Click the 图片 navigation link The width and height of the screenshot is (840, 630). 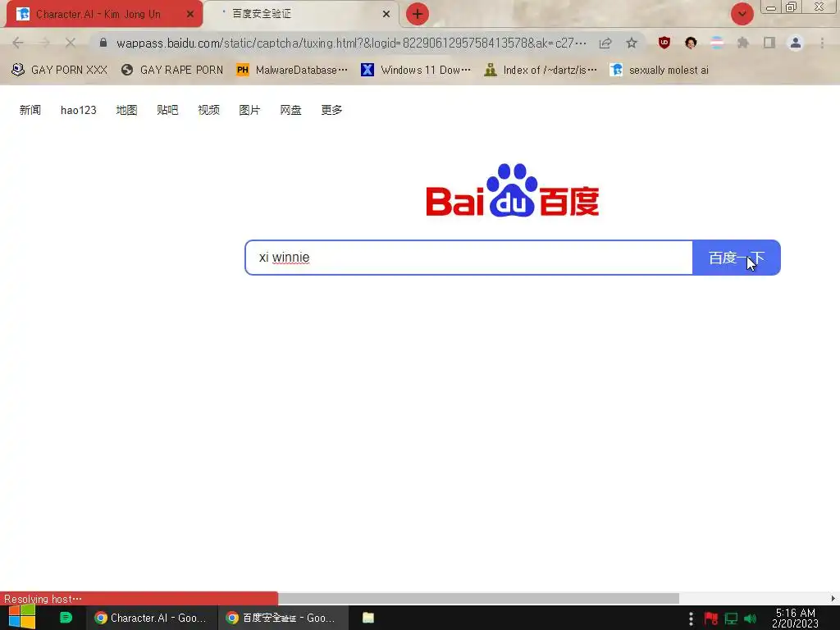[249, 110]
